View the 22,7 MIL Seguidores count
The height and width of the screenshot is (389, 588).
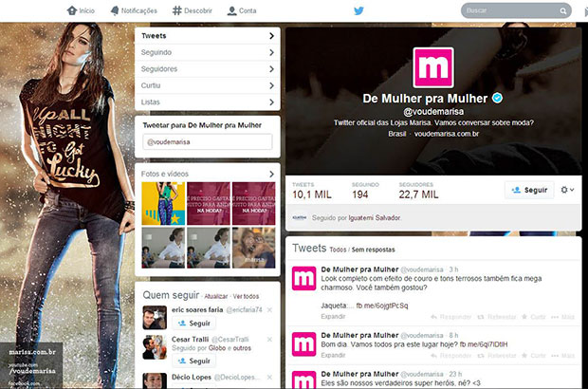(x=418, y=191)
